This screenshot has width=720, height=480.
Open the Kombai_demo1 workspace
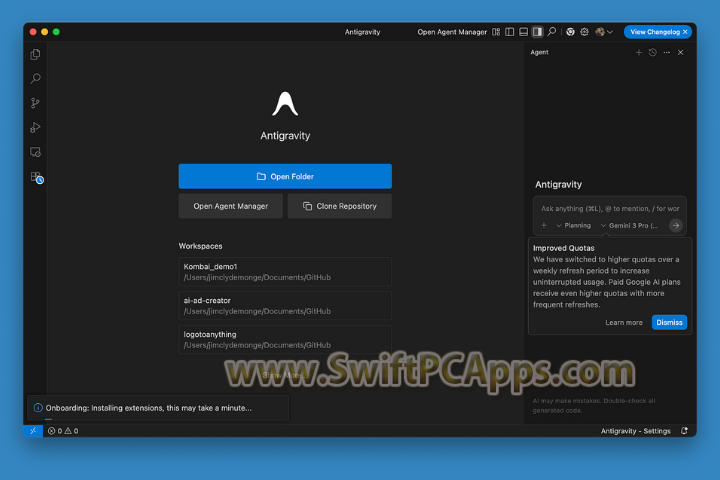point(285,272)
